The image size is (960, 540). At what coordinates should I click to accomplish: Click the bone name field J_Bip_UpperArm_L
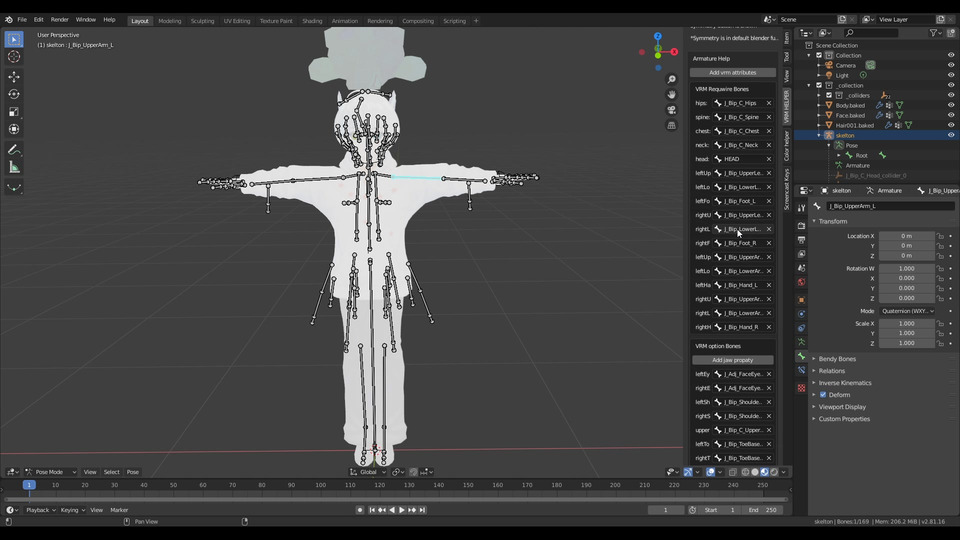click(890, 206)
